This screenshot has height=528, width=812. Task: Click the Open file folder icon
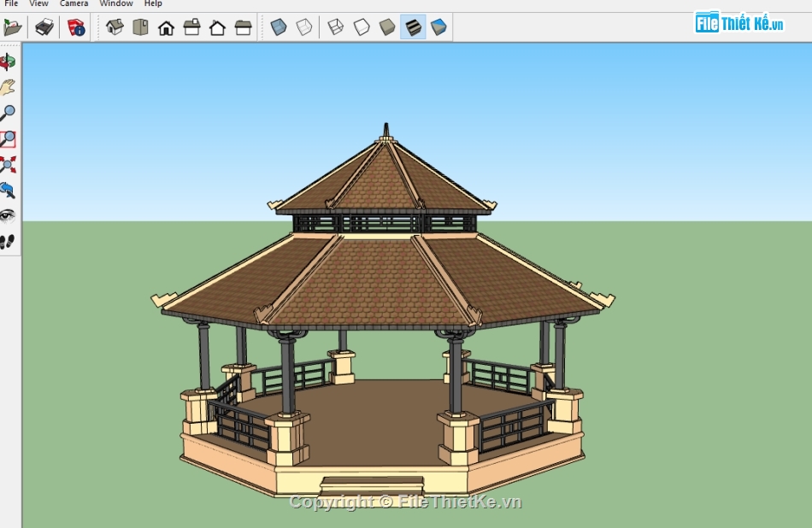13,27
